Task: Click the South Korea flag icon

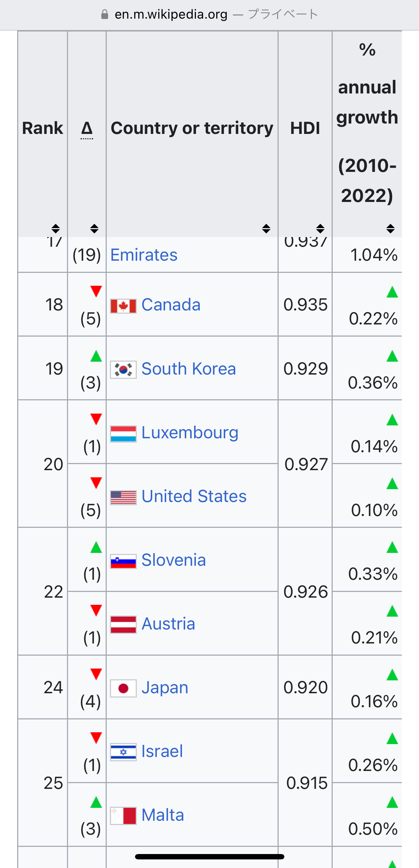Action: tap(123, 370)
